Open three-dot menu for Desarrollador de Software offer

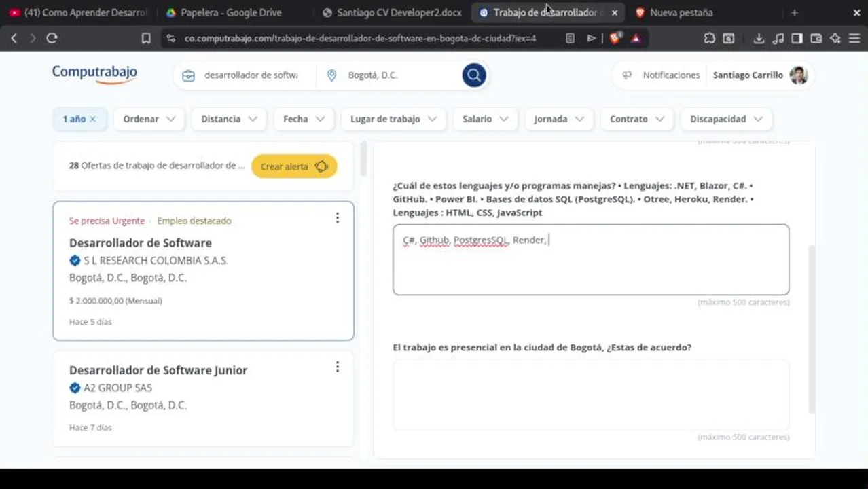click(x=338, y=218)
